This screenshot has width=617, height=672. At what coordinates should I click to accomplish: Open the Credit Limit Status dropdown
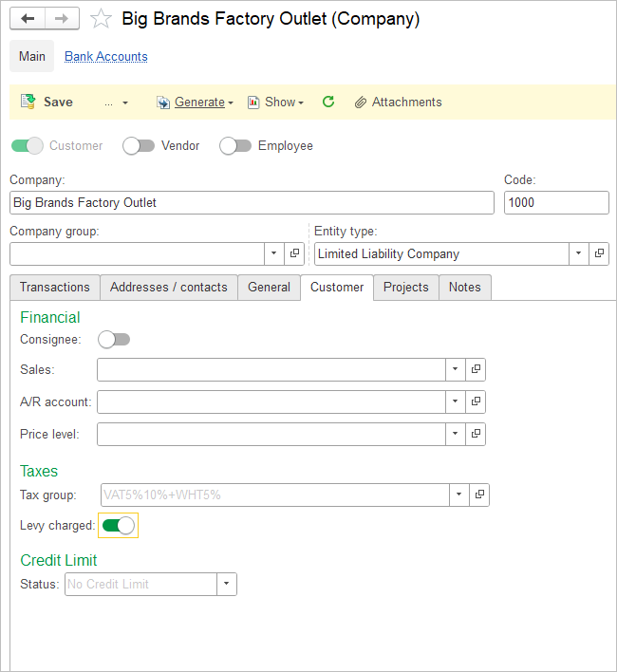point(227,584)
